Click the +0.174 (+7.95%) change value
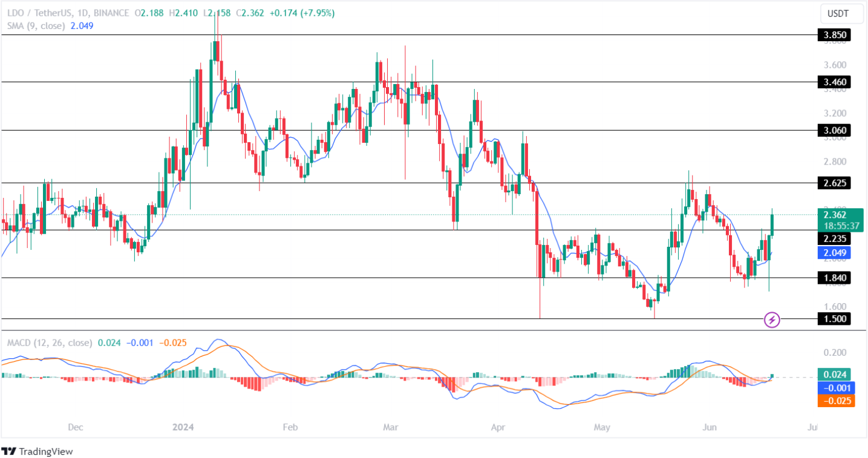This screenshot has width=868, height=458. tap(301, 13)
